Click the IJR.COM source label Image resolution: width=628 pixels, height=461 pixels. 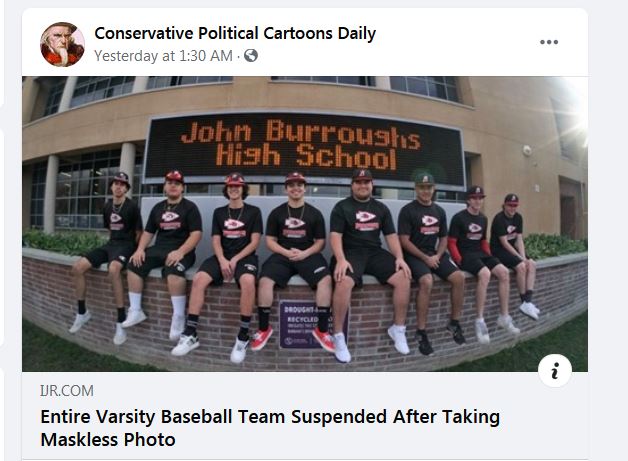67,391
